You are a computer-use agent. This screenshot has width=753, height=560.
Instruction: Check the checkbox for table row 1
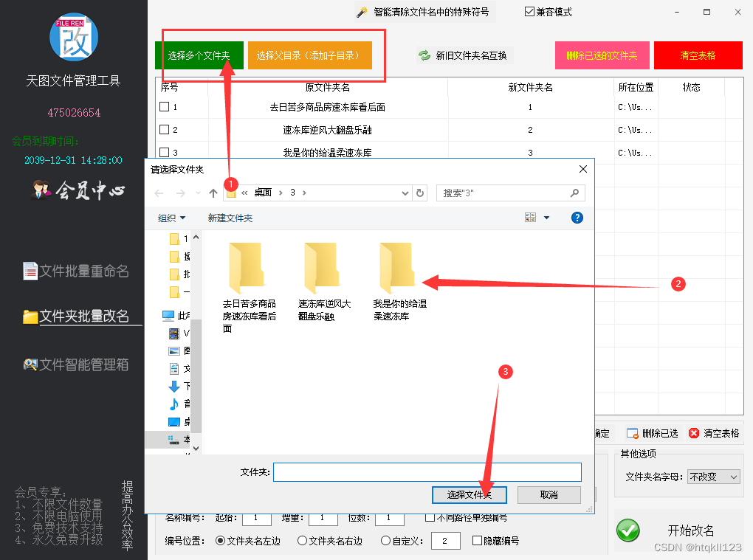coord(165,108)
